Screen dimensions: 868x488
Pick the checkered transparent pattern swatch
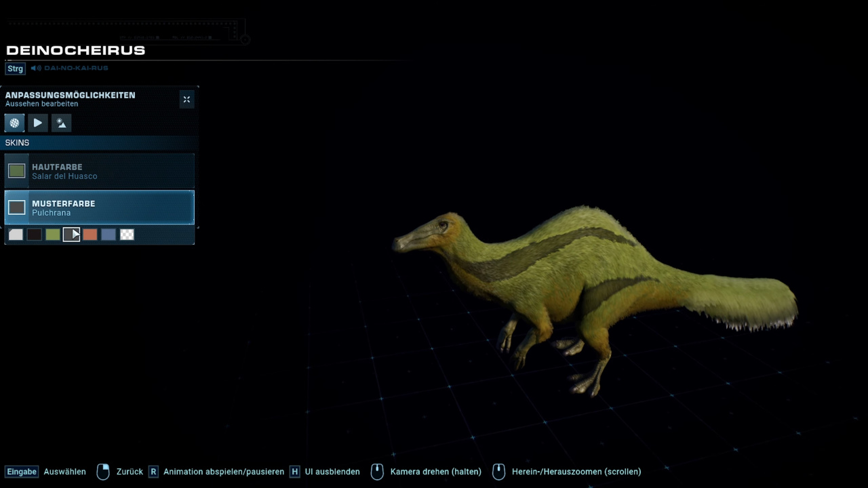tap(127, 235)
